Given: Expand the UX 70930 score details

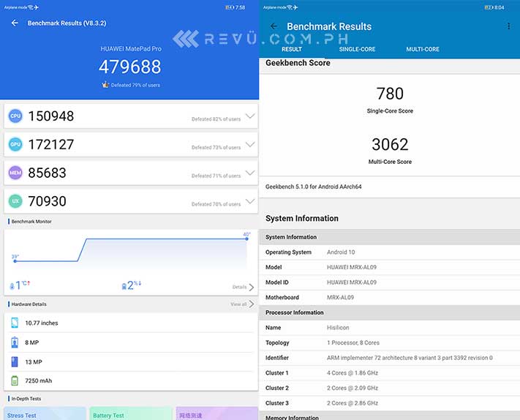Looking at the screenshot, I should point(250,201).
